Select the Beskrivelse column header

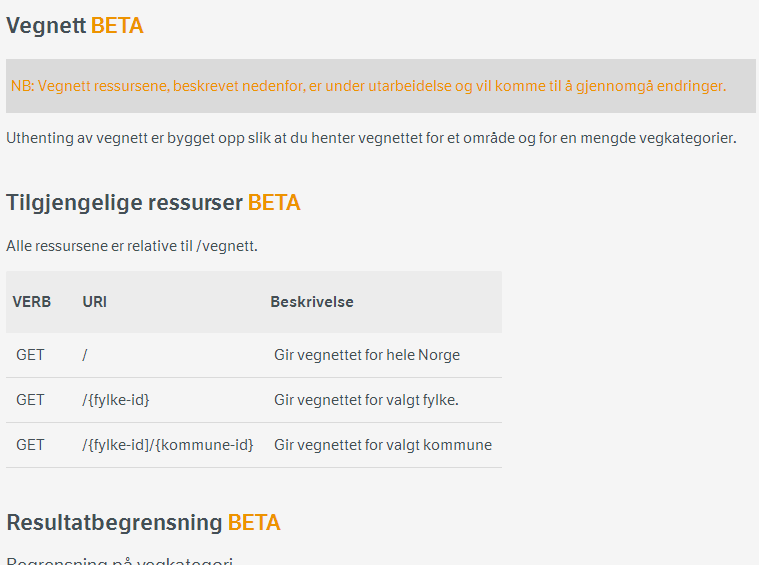312,302
